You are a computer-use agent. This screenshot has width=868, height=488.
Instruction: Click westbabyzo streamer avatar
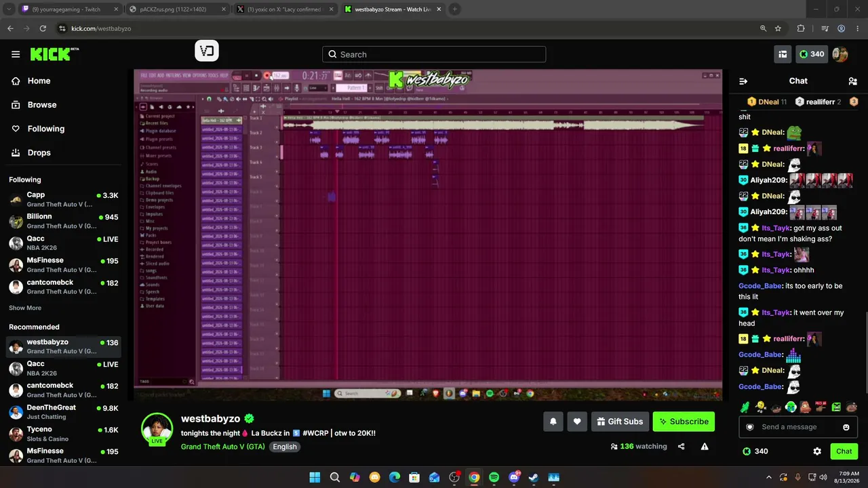click(x=157, y=428)
